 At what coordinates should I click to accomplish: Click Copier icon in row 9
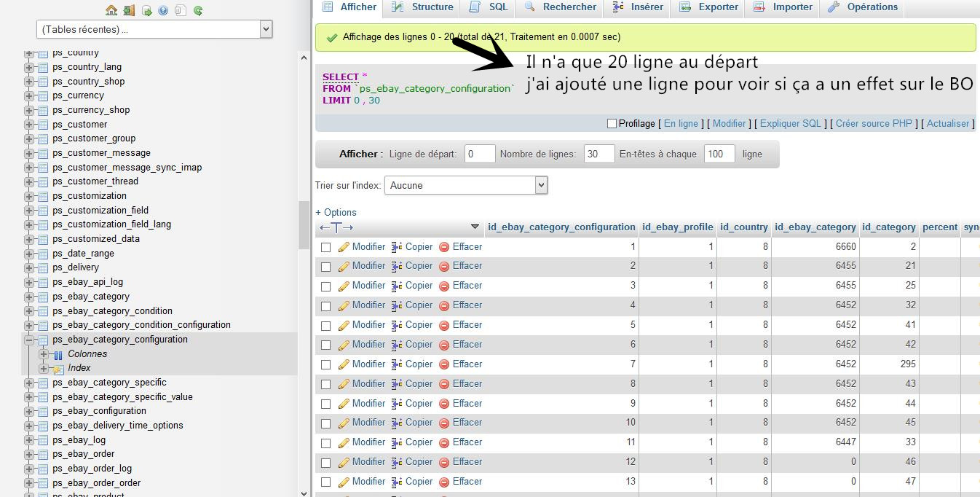[397, 403]
